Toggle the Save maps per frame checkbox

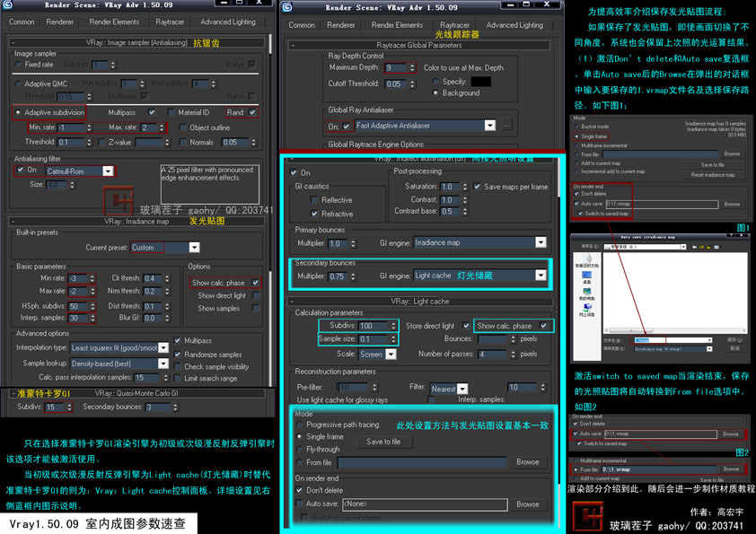477,187
